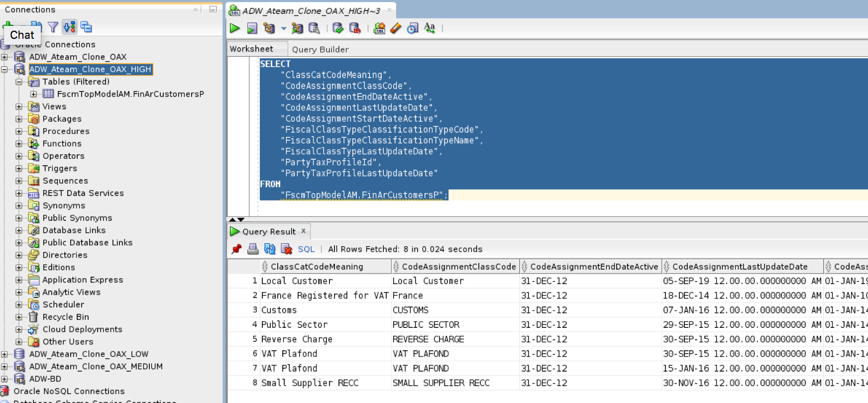868x403 pixels.
Task: Sort by ClassCatCodeMeaning column header
Action: 317,267
